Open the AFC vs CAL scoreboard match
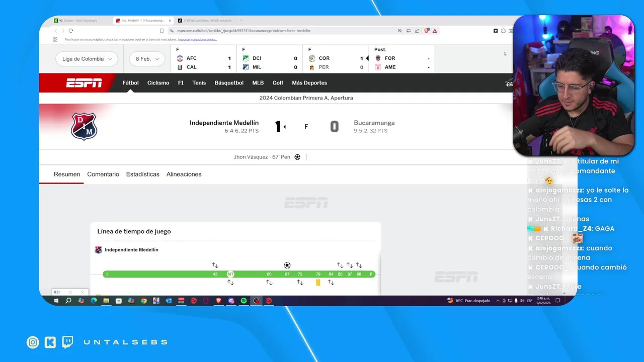 [x=204, y=59]
